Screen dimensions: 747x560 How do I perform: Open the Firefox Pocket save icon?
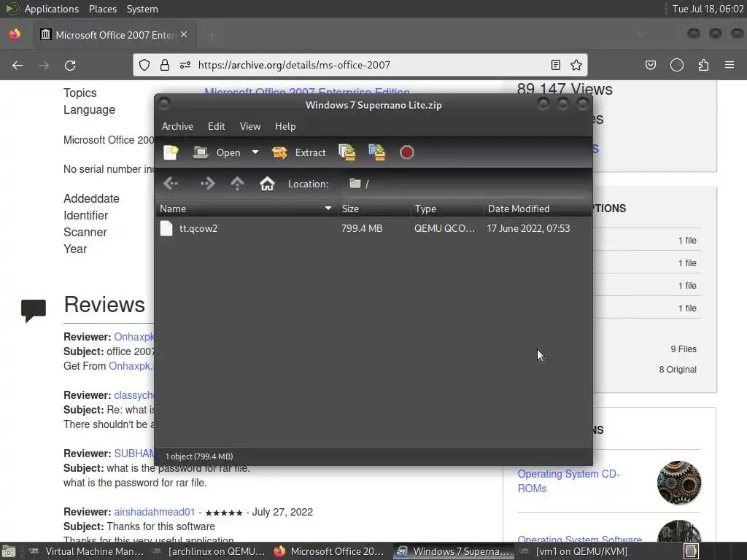click(651, 65)
